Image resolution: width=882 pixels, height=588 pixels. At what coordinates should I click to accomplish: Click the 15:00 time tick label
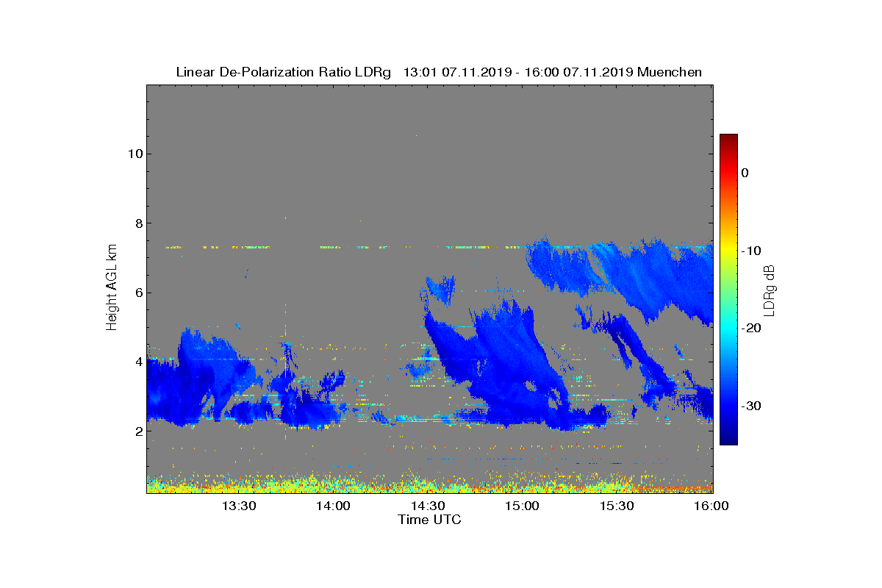point(523,506)
